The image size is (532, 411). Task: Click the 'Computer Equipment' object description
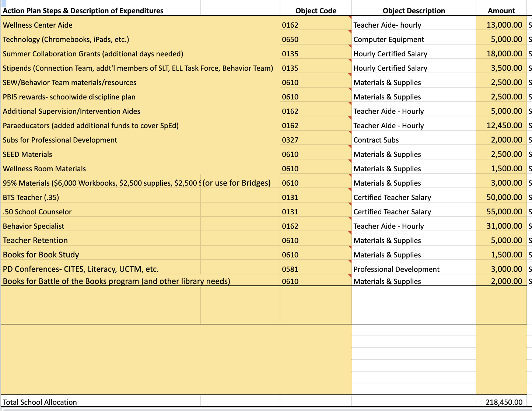pos(389,39)
